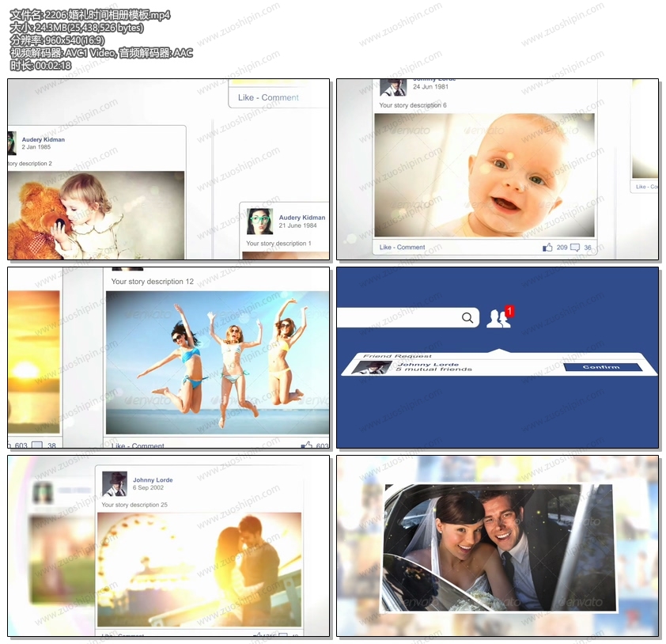Screen dimensions: 666x644
Task: Click the red notification badge showing 1
Action: (509, 311)
